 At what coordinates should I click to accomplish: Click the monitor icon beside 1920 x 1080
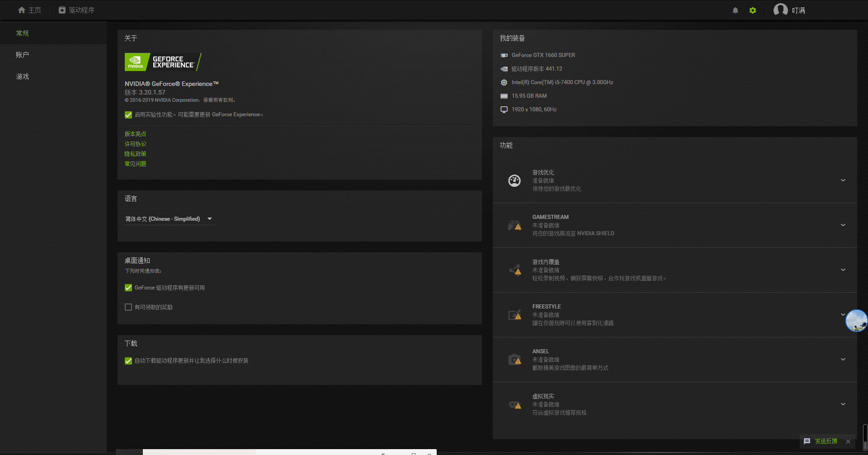504,109
